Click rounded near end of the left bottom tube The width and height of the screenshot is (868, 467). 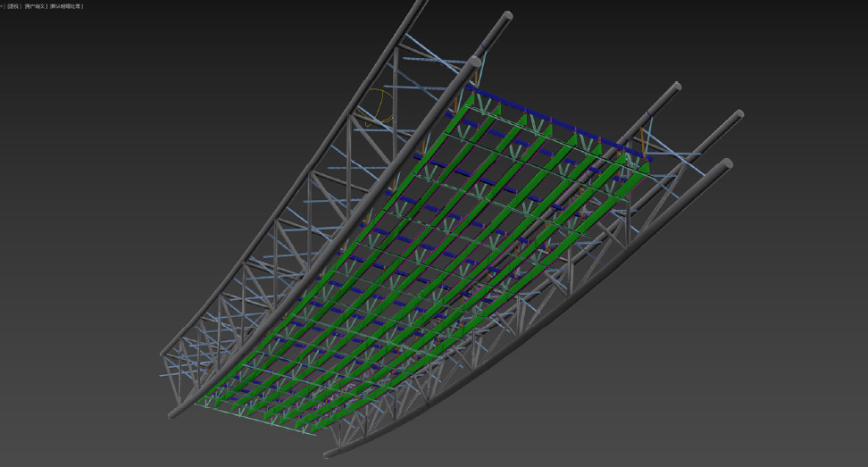point(172,412)
